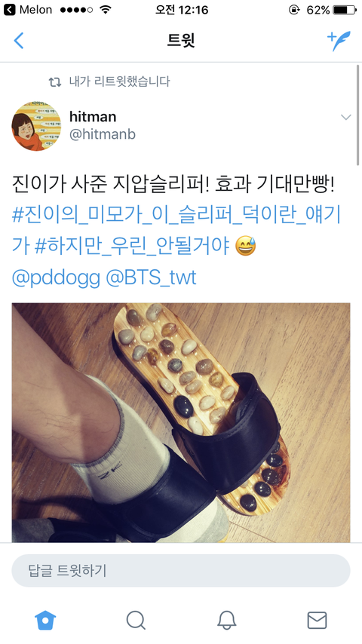Image resolution: width=362 pixels, height=644 pixels.
Task: Tap the retweet icon beside 내가 리트윗했습니다
Action: [x=55, y=81]
